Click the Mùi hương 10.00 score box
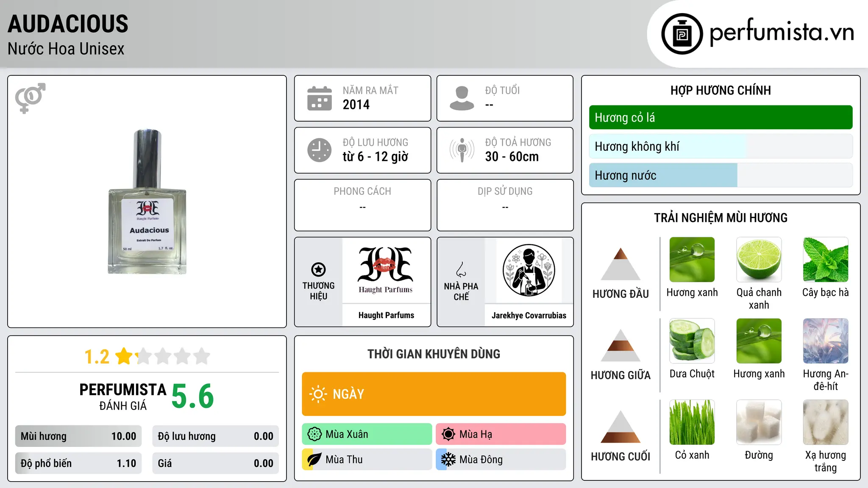This screenshot has width=868, height=488. (78, 436)
